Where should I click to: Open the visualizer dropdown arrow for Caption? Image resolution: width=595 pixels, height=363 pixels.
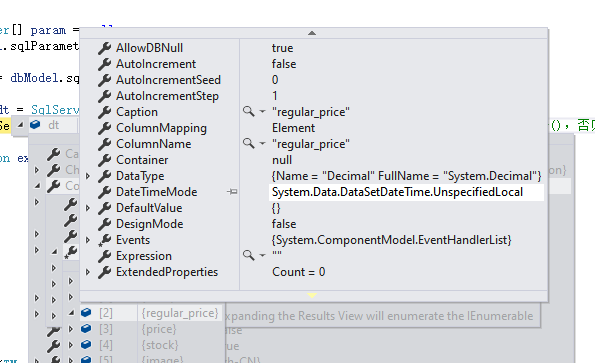(x=262, y=112)
